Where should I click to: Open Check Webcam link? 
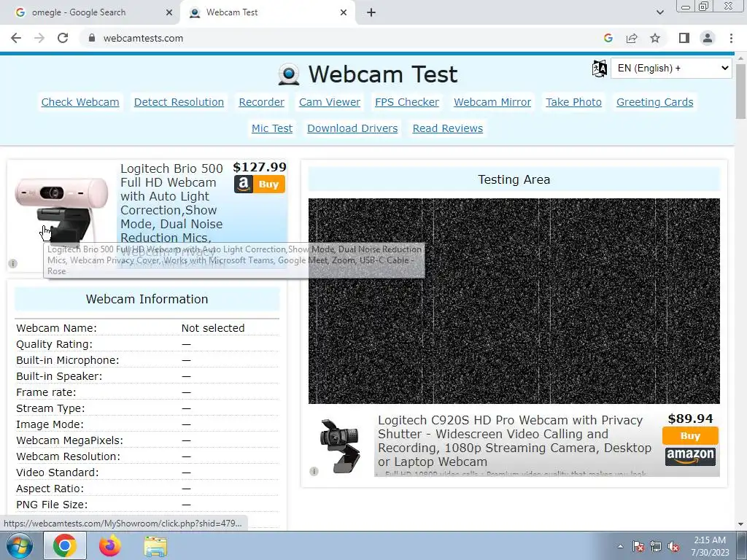pos(80,102)
